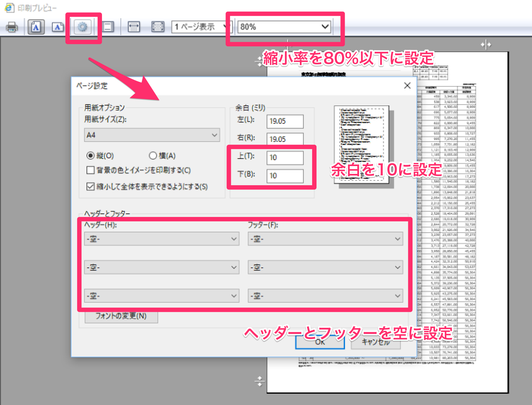The width and height of the screenshot is (532, 405).
Task: Close the ページ設定 dialog
Action: click(x=407, y=85)
